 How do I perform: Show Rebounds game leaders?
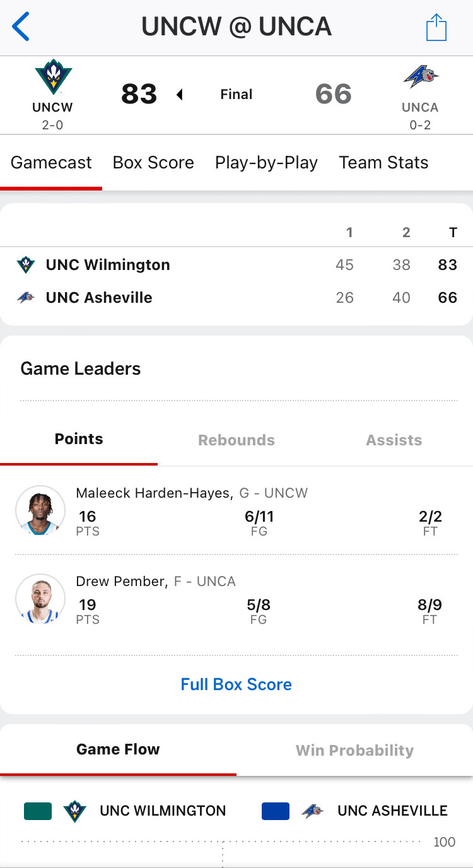pyautogui.click(x=237, y=440)
